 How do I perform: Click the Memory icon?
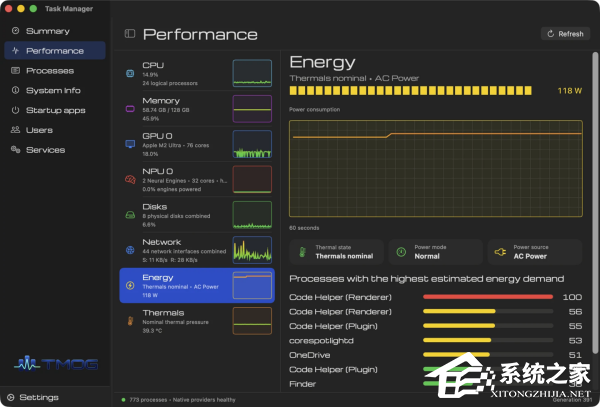(x=130, y=109)
